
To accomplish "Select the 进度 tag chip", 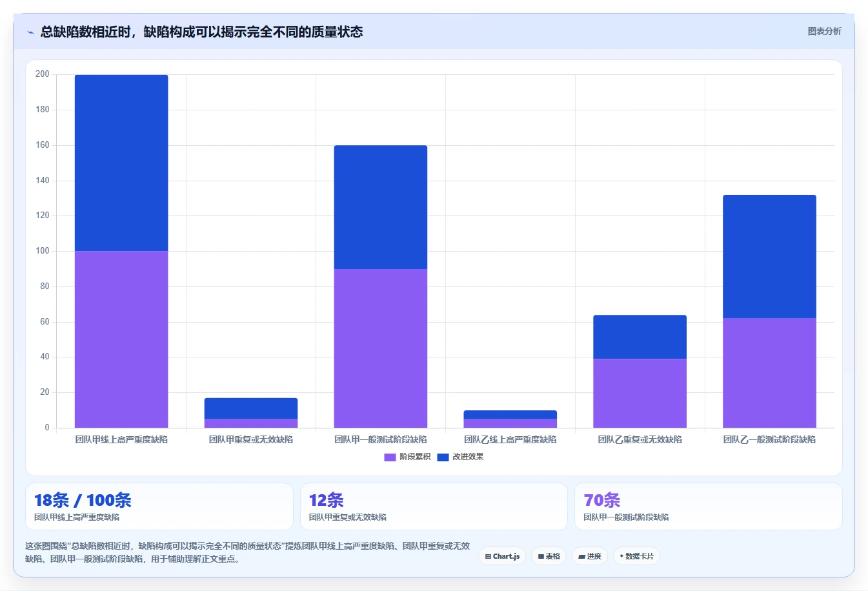I will 590,556.
